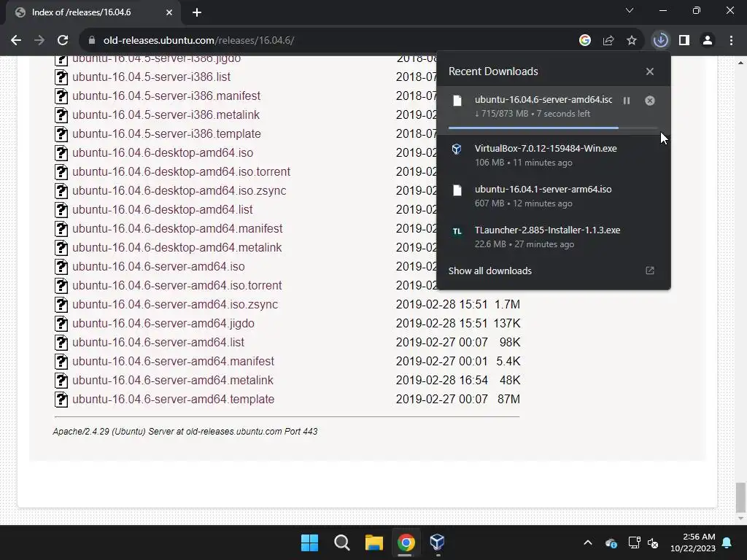
Task: Open ubuntu-16.04.6-desktop-amd64.iso.zsync link
Action: point(179,191)
